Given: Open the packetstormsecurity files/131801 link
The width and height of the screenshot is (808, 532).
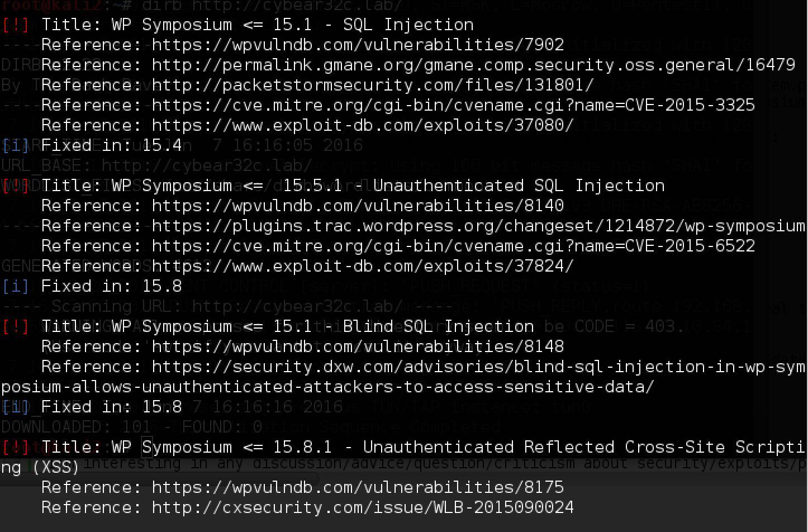Looking at the screenshot, I should [x=373, y=85].
